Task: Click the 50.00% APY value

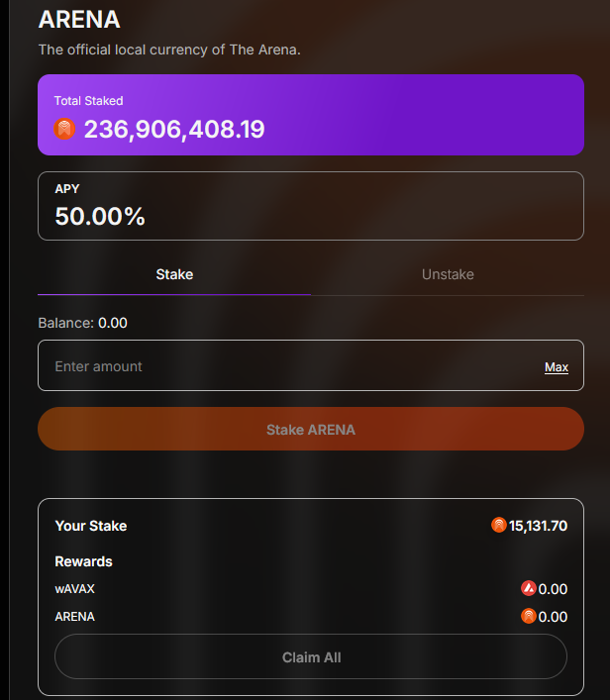Action: click(100, 217)
